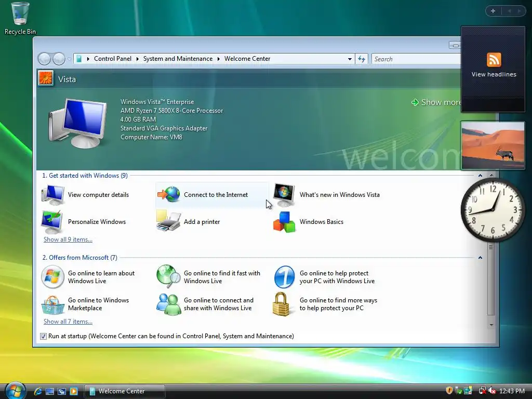Click the View headlines RSS gadget
This screenshot has width=532, height=399.
(x=494, y=65)
